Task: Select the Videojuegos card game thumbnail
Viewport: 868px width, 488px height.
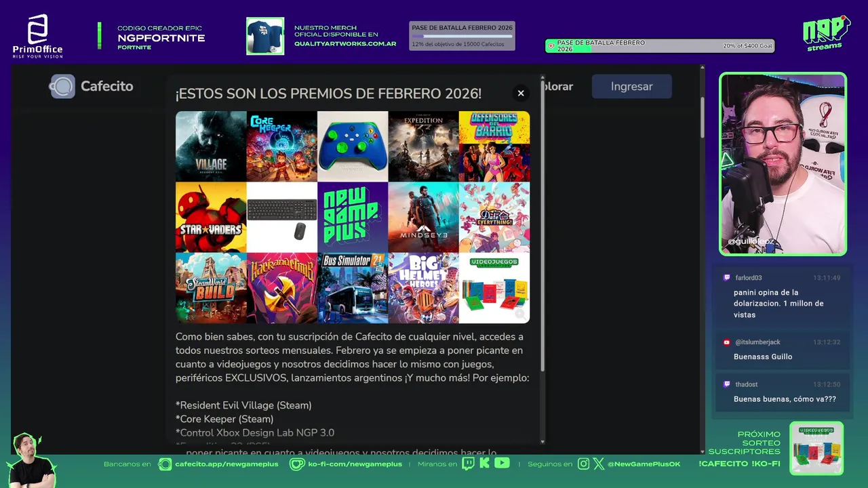Action: pyautogui.click(x=494, y=288)
